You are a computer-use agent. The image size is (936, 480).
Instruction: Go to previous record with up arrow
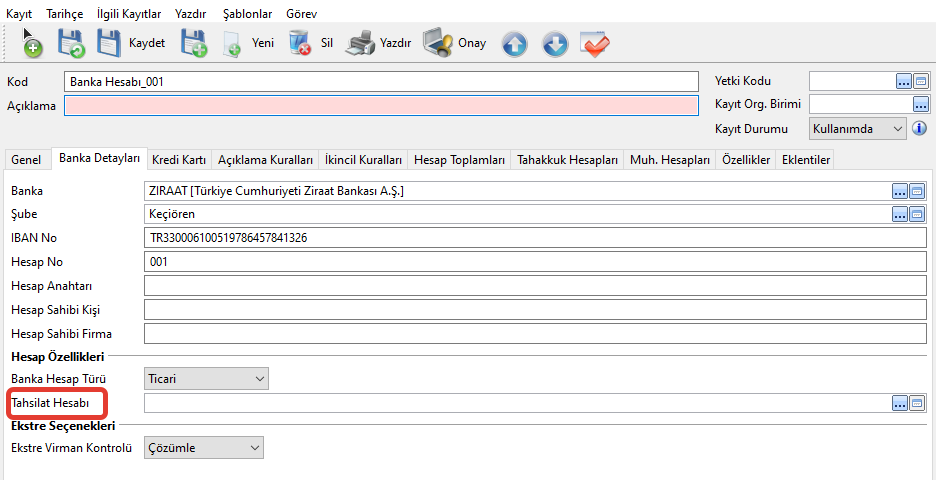[x=514, y=44]
